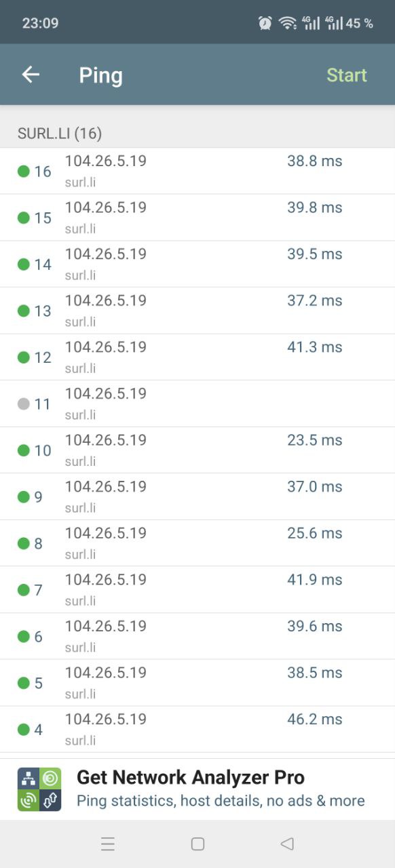
Task: Select ping result 15 with 39.8 ms
Action: (197, 218)
